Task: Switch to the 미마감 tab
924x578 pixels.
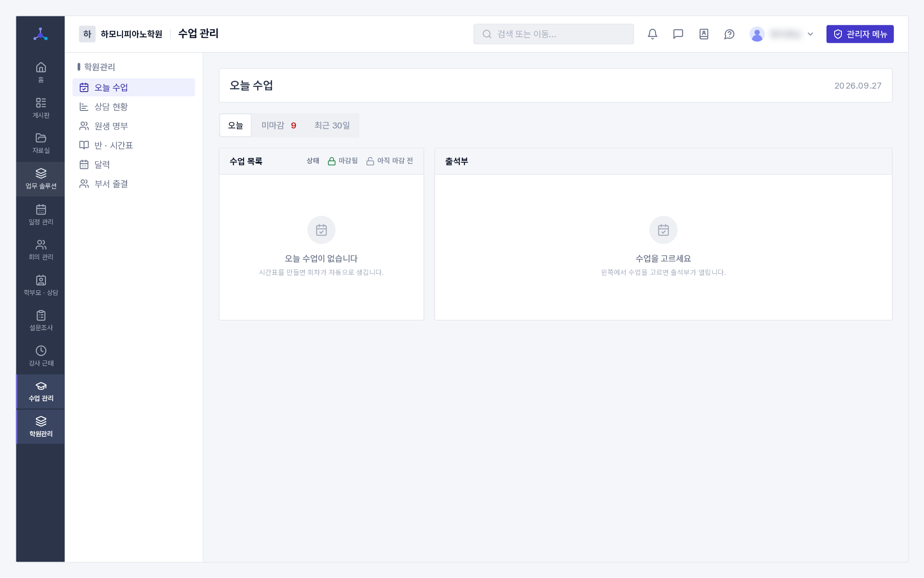Action: tap(279, 125)
